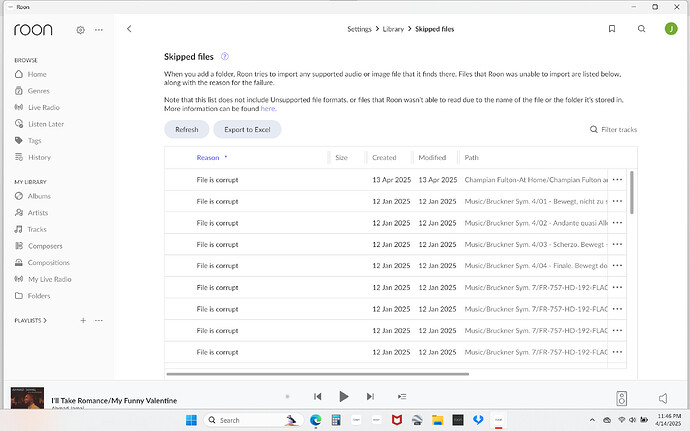Show hidden system tray icons chevron

coord(592,420)
